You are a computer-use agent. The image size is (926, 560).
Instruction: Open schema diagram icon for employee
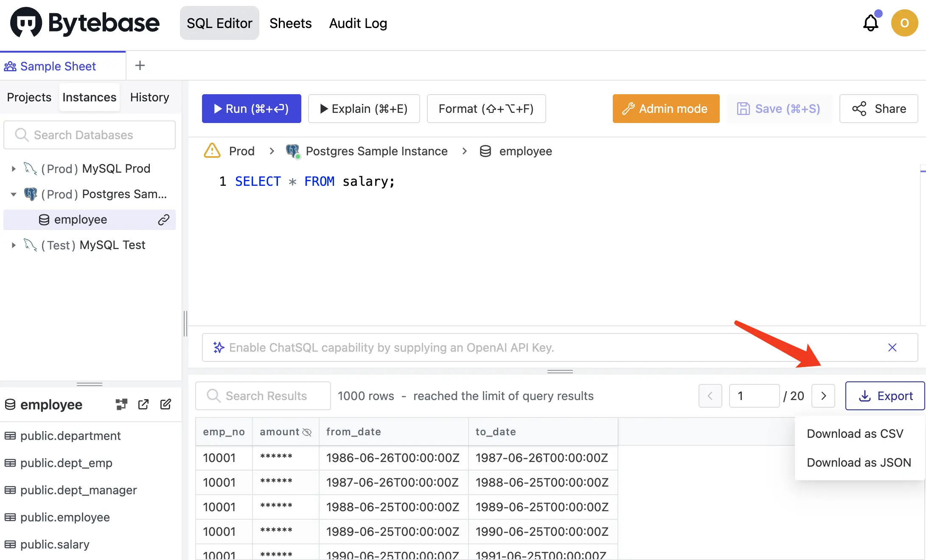(x=121, y=404)
